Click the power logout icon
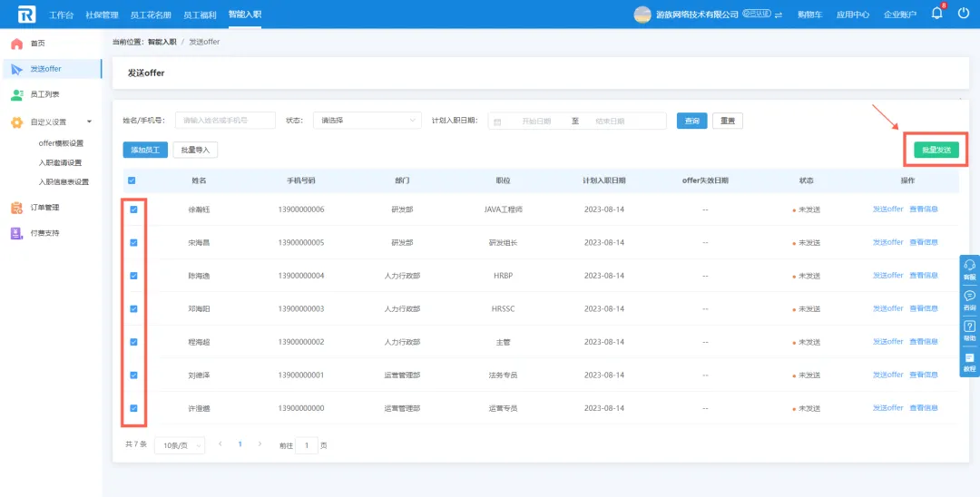Image resolution: width=980 pixels, height=497 pixels. pos(963,13)
